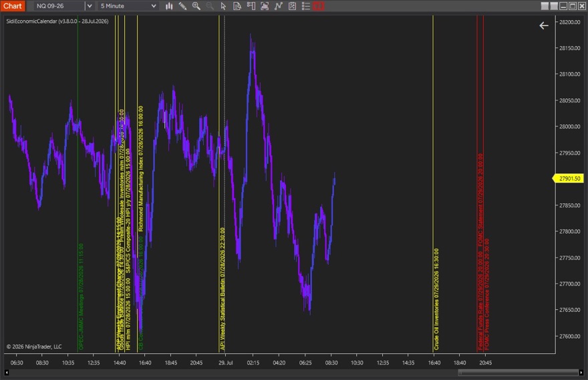This screenshot has height=380, width=588.
Task: Click the 20:45 time axis label after 18:40
Action: [x=485, y=363]
